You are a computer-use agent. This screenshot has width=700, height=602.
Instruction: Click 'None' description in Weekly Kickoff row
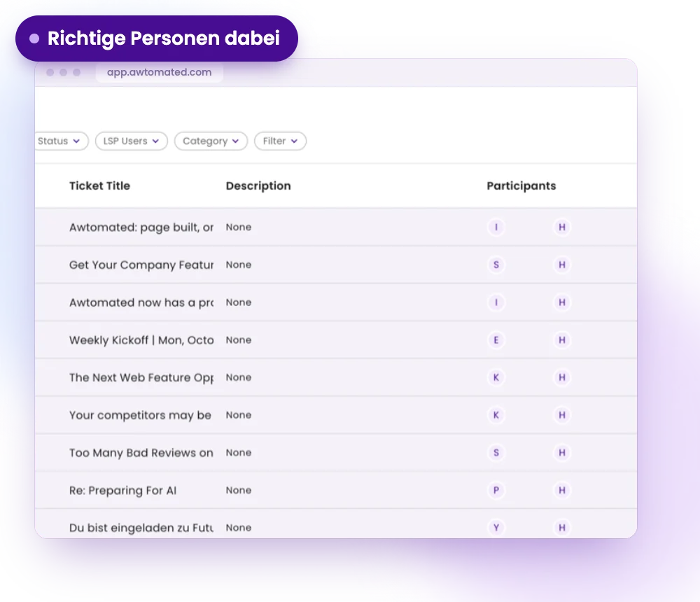coord(239,340)
